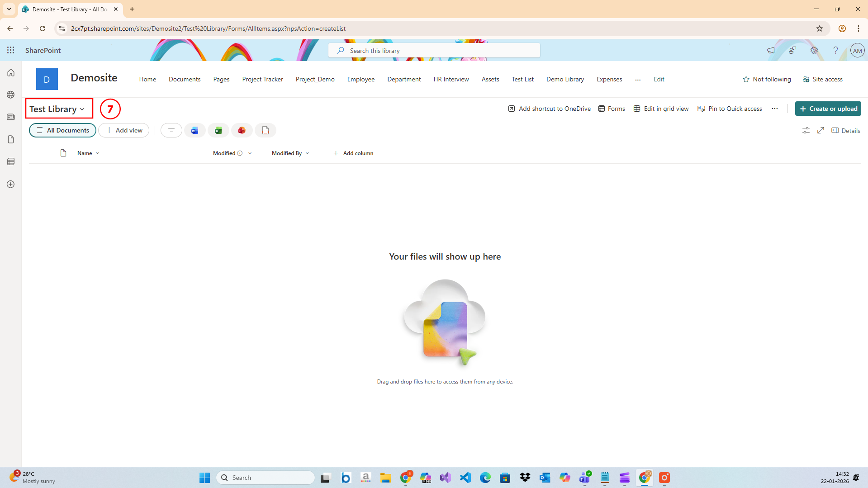Viewport: 868px width, 488px height.
Task: Open the Employee navigation item
Action: click(361, 79)
